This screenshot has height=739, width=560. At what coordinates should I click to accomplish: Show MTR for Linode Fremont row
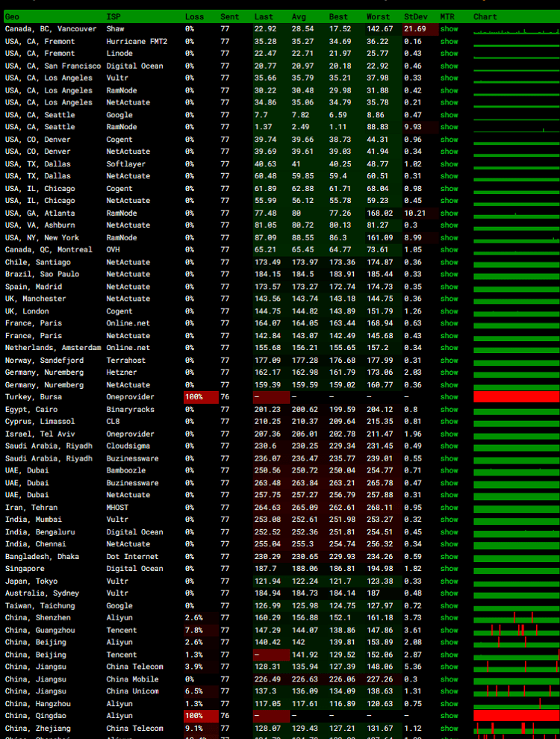pyautogui.click(x=449, y=53)
